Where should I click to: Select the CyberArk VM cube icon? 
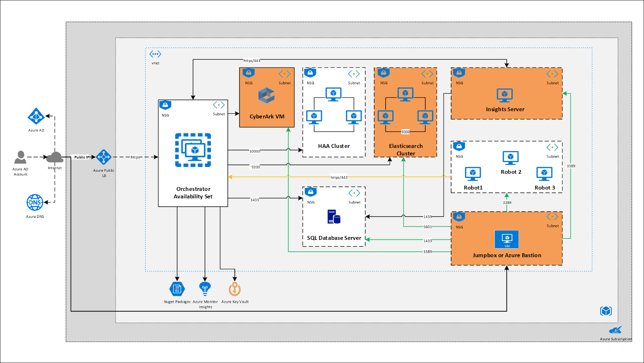click(266, 95)
